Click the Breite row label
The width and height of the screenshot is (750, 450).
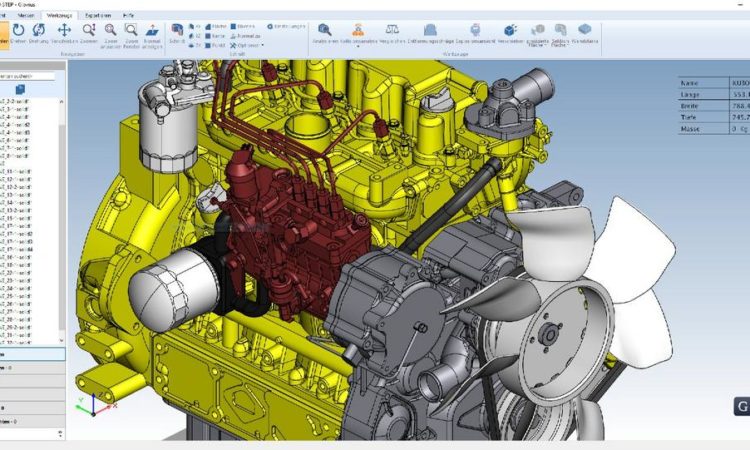[690, 106]
